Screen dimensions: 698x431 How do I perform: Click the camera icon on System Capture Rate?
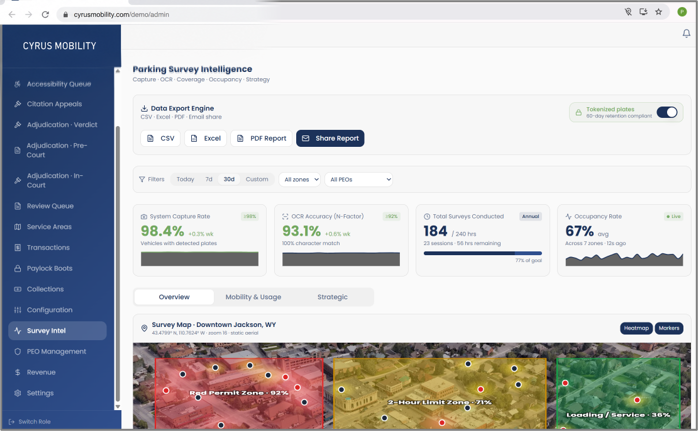click(144, 216)
